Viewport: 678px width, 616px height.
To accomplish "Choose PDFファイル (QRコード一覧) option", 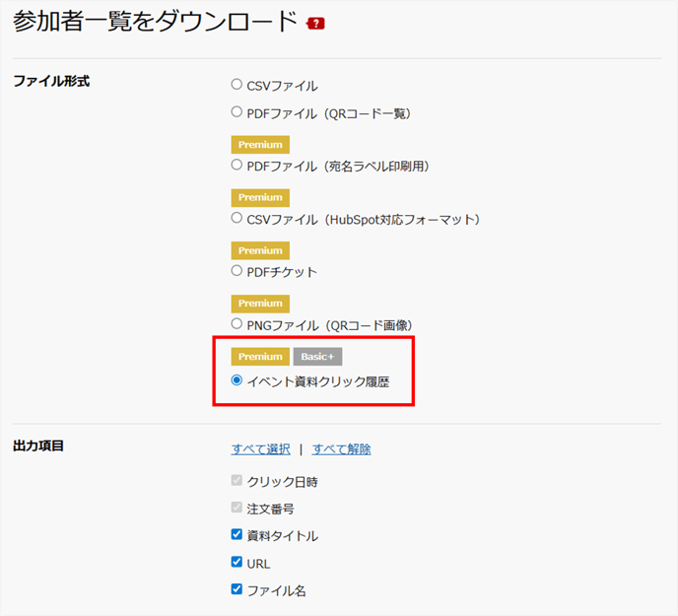I will pos(237,112).
